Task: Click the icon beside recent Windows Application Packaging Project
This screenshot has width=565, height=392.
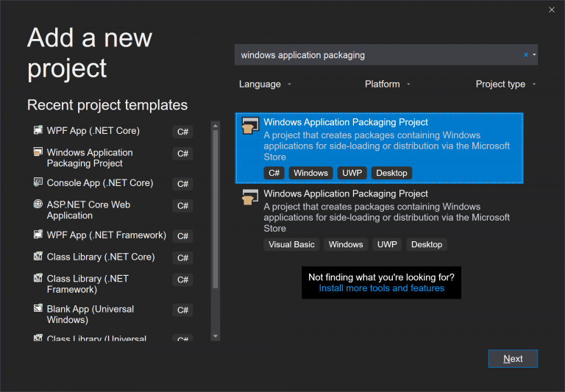Action: tap(38, 152)
